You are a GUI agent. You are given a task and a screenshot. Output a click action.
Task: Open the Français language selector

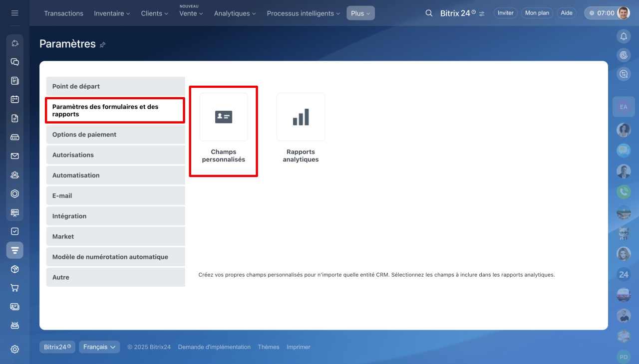[99, 347]
